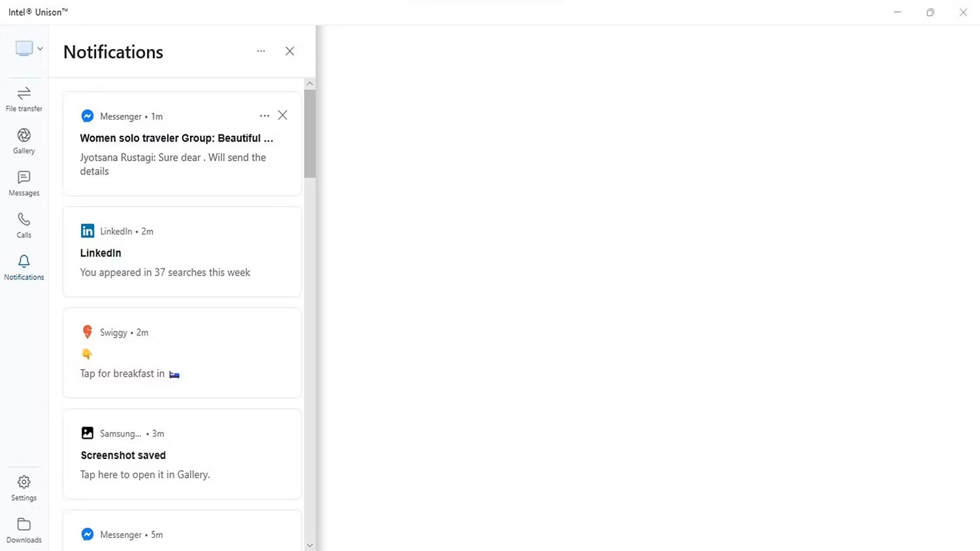Click the notifications scrollbar thumb
The image size is (980, 551).
310,134
